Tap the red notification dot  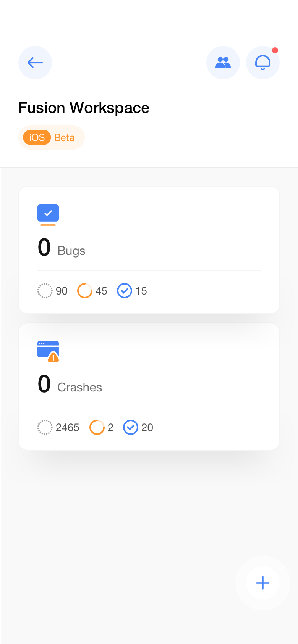[275, 50]
